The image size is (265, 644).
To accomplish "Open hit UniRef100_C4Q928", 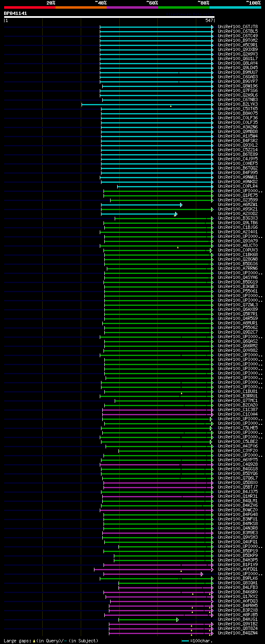I will [238, 464].
